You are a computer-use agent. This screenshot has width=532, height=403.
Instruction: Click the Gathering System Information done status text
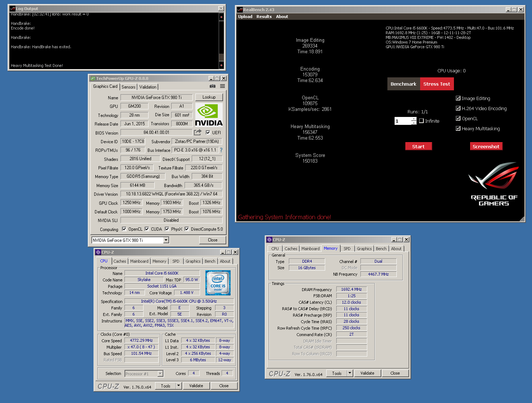(x=285, y=217)
